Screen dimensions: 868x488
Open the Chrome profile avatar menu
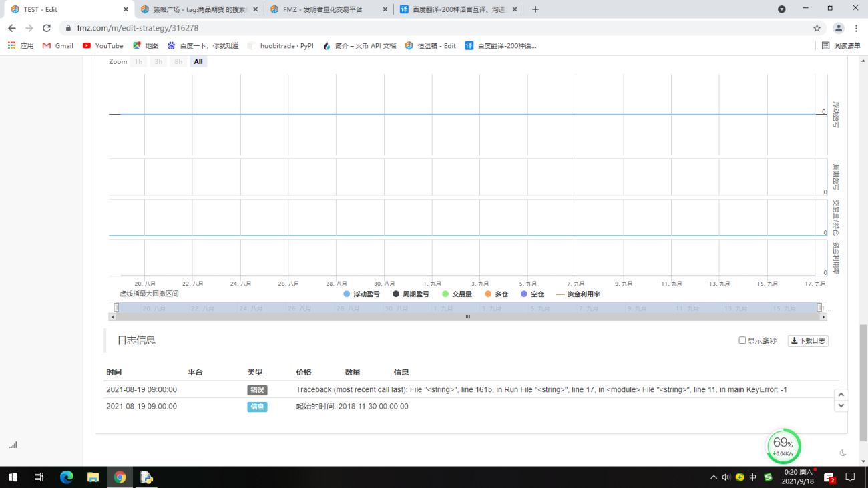839,28
